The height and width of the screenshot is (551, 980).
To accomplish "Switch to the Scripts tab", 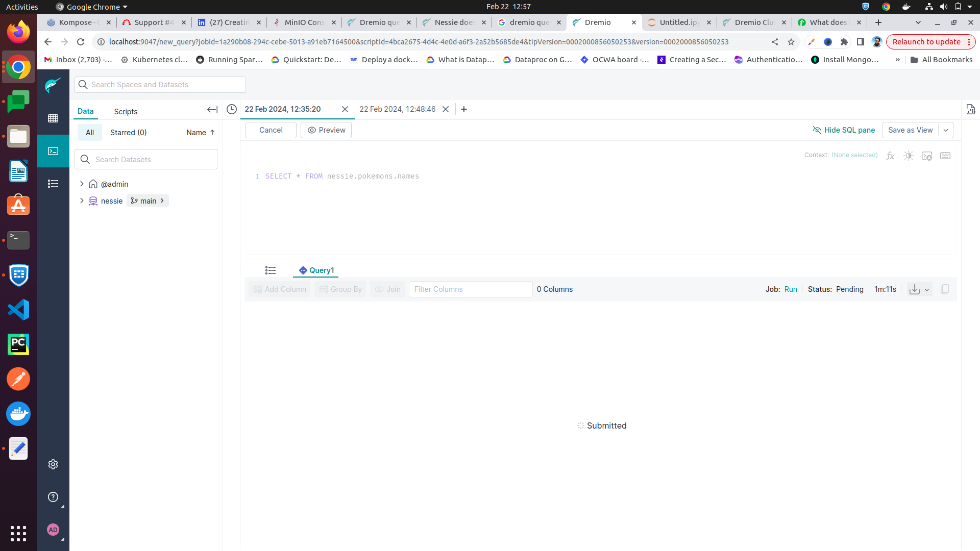I will tap(126, 111).
